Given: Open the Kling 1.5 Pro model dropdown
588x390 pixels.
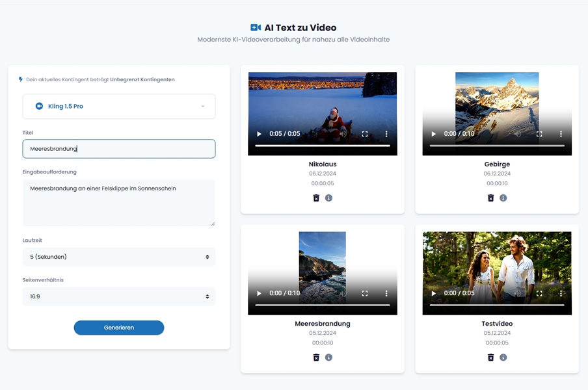Looking at the screenshot, I should 119,106.
